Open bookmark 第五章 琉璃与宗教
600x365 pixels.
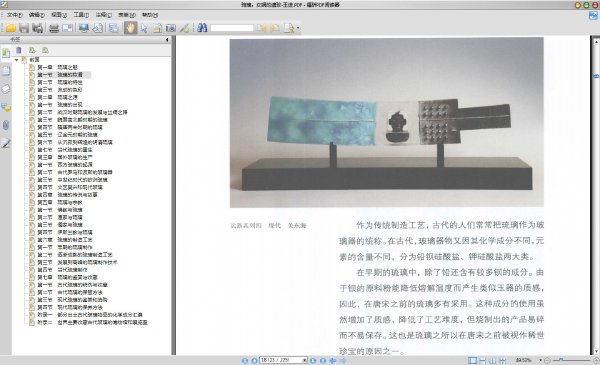(59, 202)
